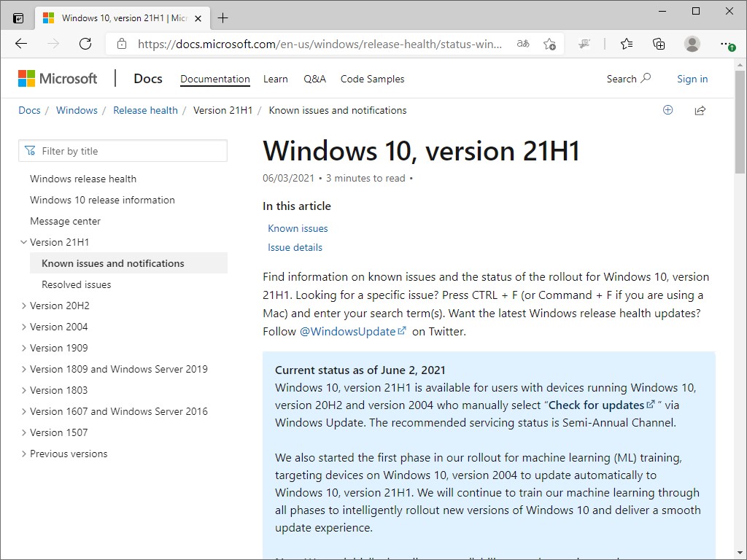Viewport: 747px width, 560px height.
Task: Open Collections in the toolbar
Action: tap(659, 44)
